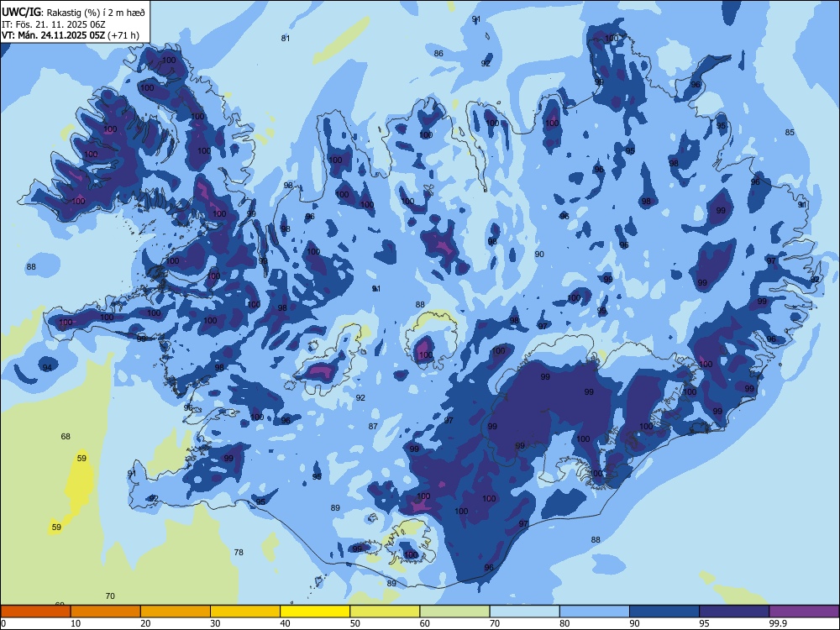Click the '50' legend tick label
Viewport: 840px width, 630px height.
354,623
